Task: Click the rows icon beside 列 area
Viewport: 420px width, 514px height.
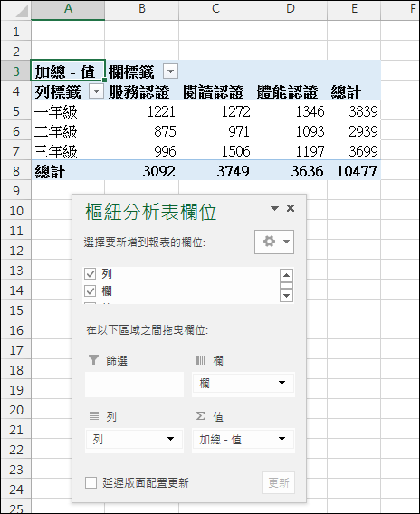Action: (x=94, y=416)
